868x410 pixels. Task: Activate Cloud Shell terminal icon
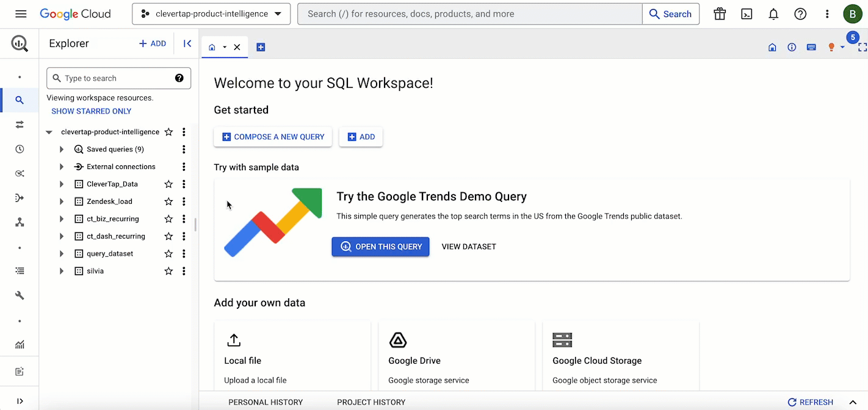(747, 14)
